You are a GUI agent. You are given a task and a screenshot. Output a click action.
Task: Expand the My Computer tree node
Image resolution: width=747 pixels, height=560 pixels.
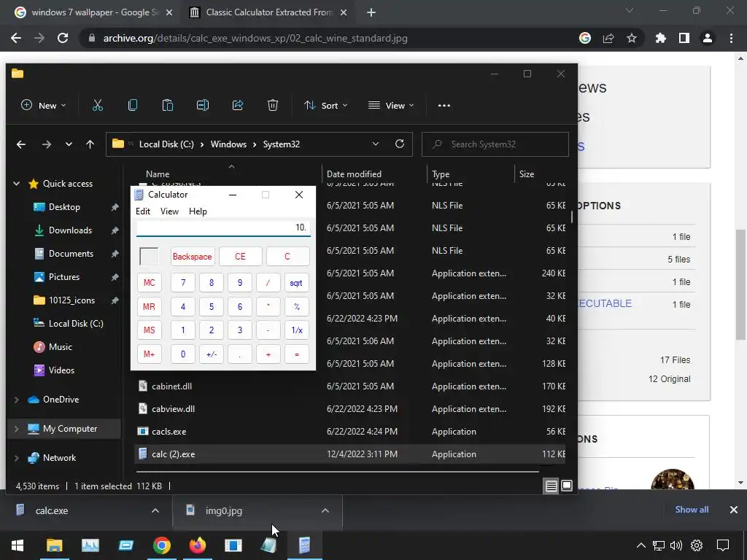[x=16, y=429]
